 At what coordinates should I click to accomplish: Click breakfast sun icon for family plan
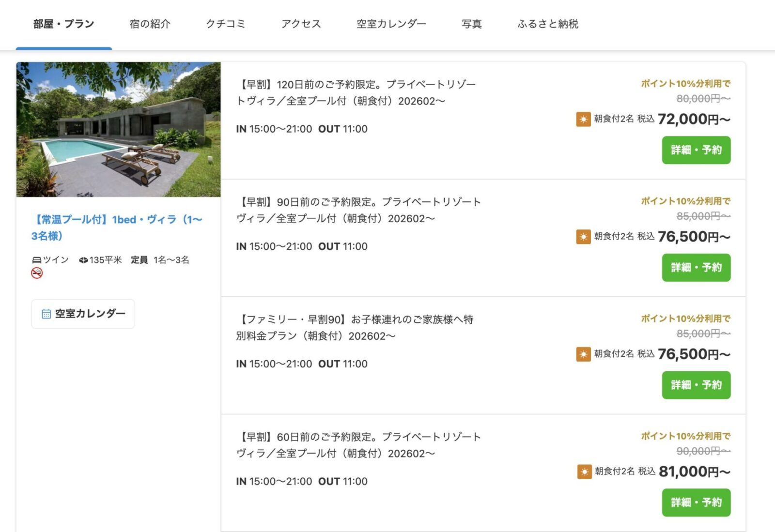coord(583,354)
